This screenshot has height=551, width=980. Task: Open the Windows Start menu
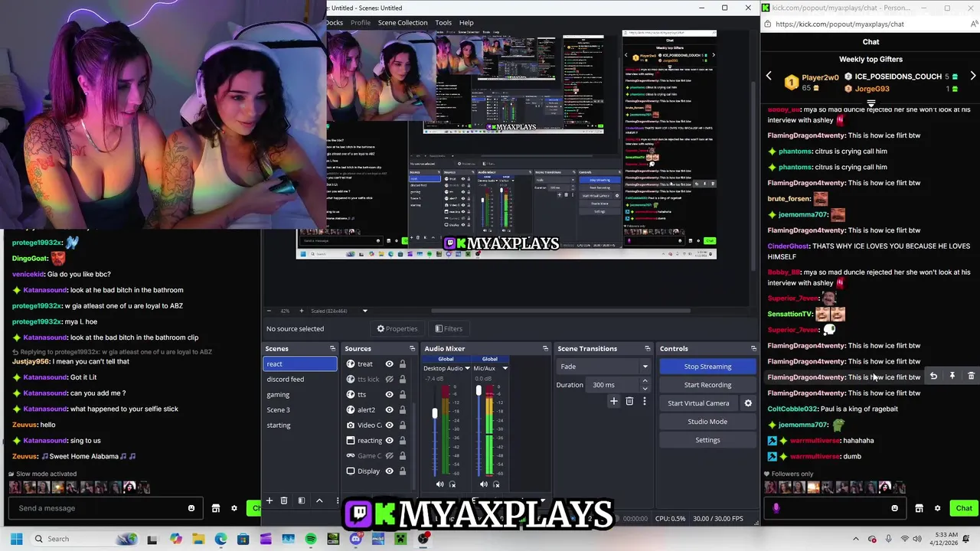pos(16,539)
